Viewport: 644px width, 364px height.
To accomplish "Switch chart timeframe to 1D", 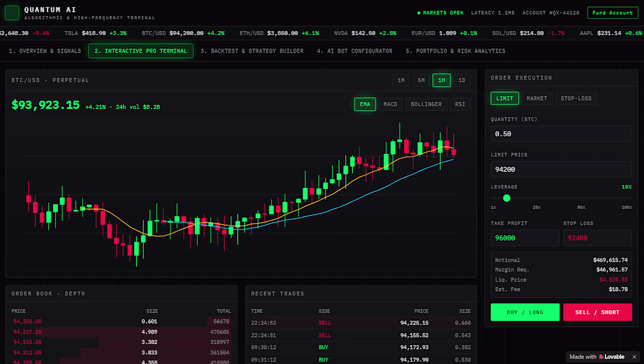I will pos(462,80).
